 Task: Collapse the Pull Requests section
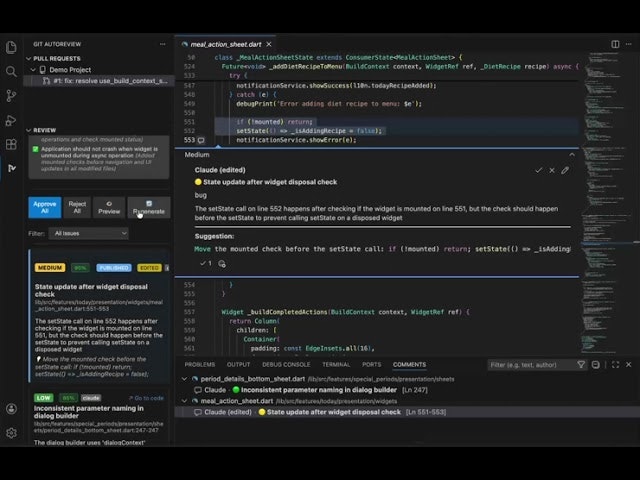(29, 58)
